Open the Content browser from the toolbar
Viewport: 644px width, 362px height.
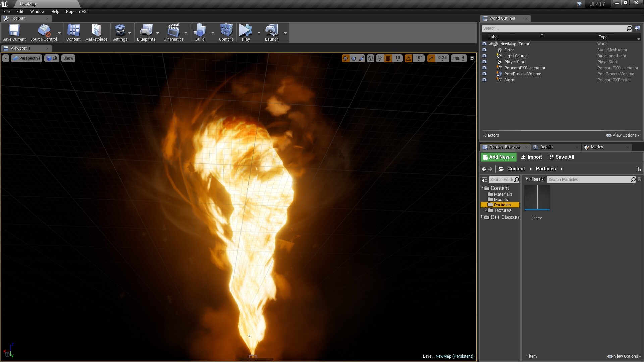pyautogui.click(x=73, y=32)
